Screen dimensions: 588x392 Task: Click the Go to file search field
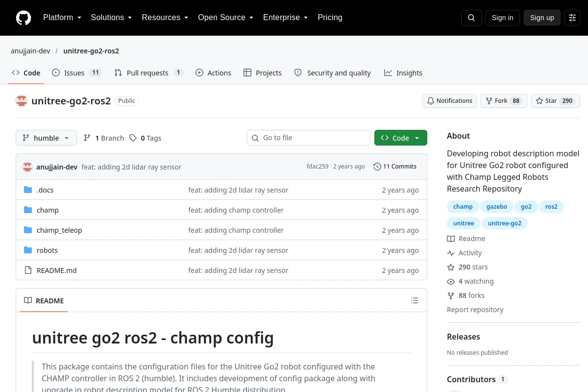point(309,138)
